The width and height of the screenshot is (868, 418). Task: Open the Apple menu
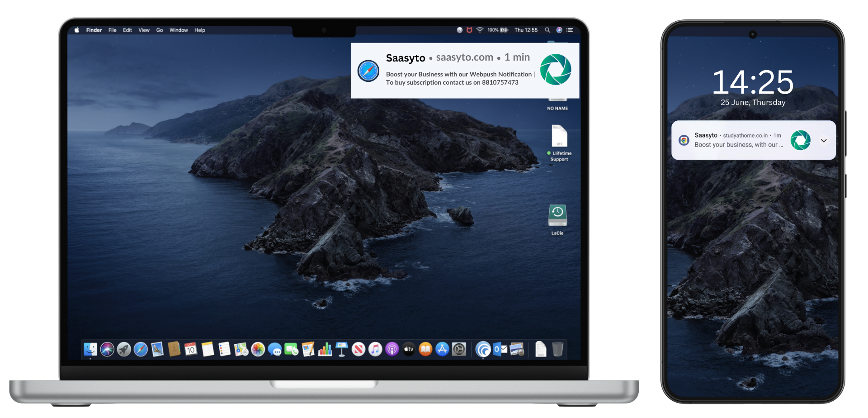click(77, 30)
